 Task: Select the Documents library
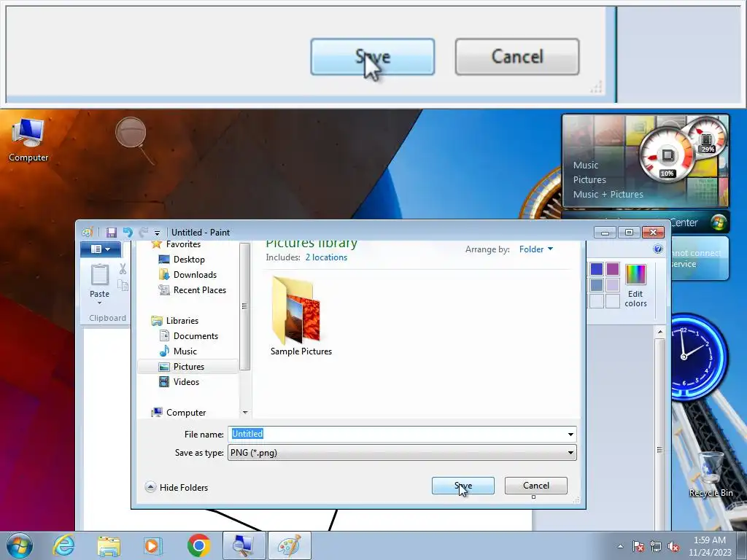[x=196, y=335]
